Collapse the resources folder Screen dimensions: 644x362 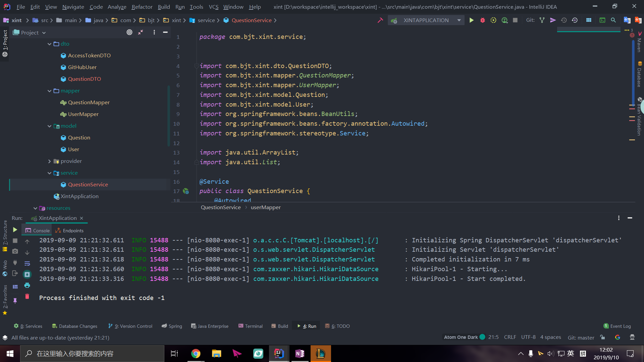pos(35,208)
